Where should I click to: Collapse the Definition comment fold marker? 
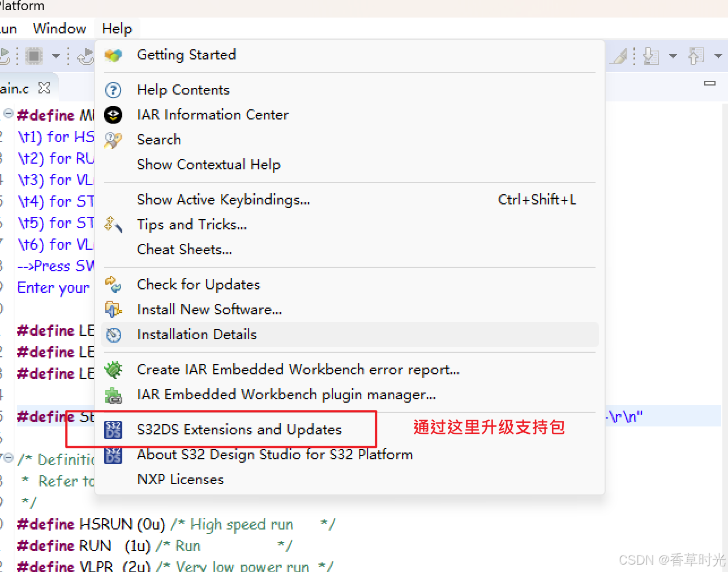point(8,458)
